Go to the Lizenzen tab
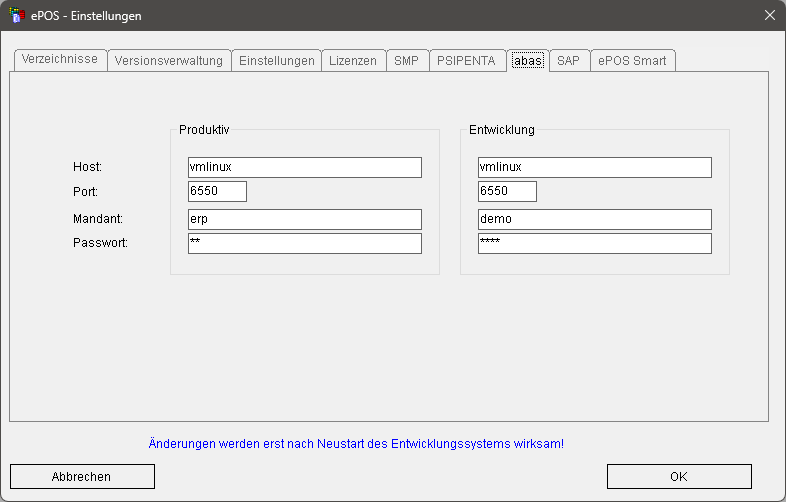Screen dimensions: 786x502 (353, 61)
